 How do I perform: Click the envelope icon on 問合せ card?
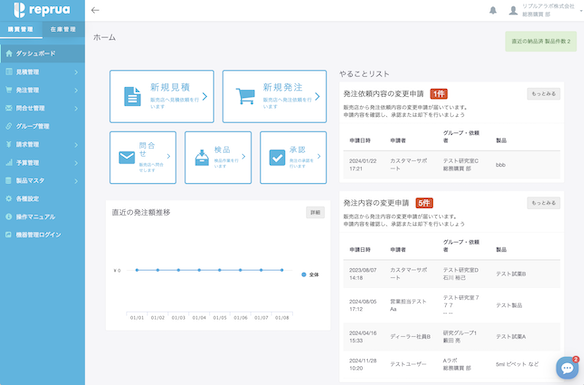pyautogui.click(x=127, y=157)
